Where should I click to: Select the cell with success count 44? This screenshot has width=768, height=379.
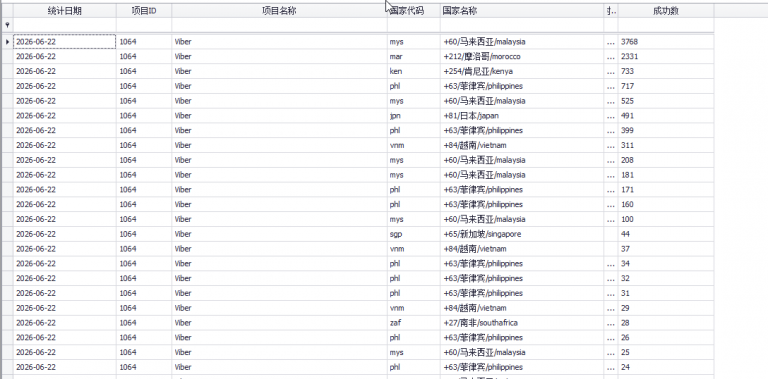[x=666, y=234]
